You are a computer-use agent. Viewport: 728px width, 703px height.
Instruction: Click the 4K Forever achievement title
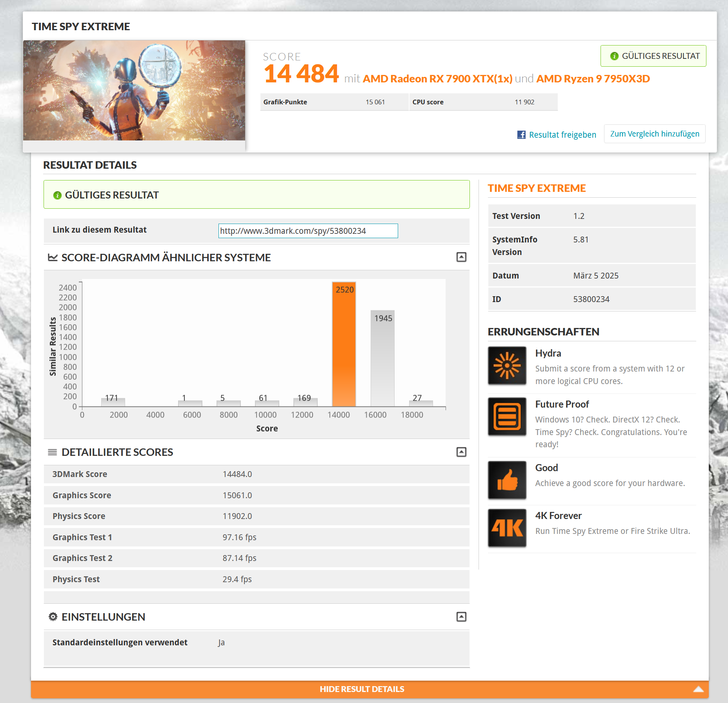[x=559, y=516]
